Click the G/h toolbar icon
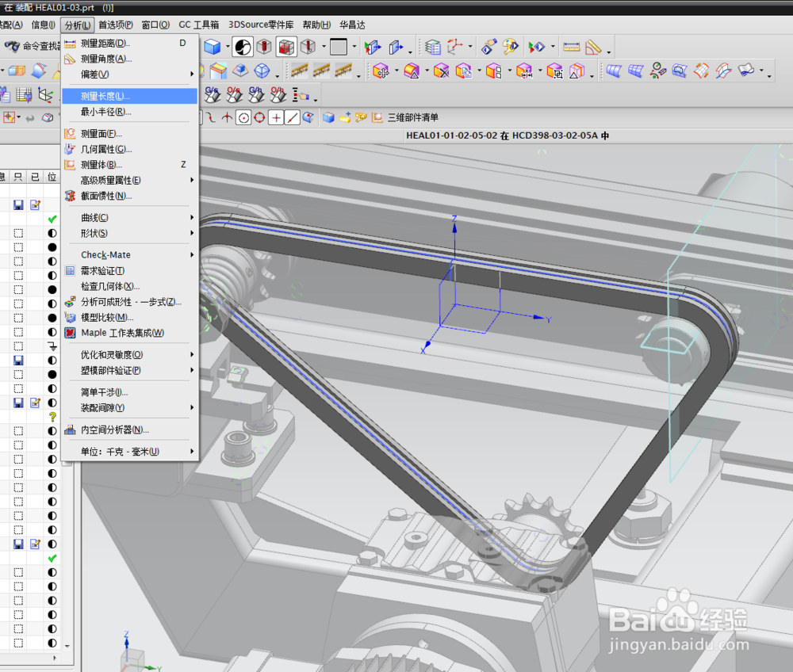The height and width of the screenshot is (672, 793). (256, 94)
